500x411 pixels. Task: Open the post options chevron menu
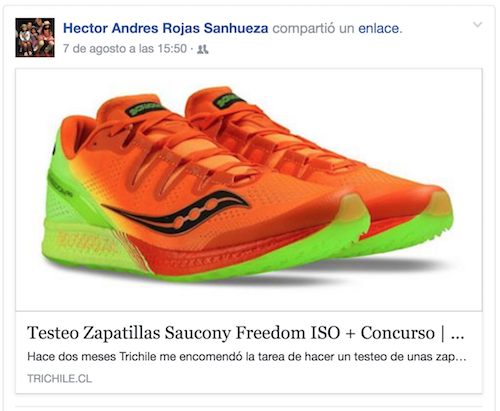[478, 25]
